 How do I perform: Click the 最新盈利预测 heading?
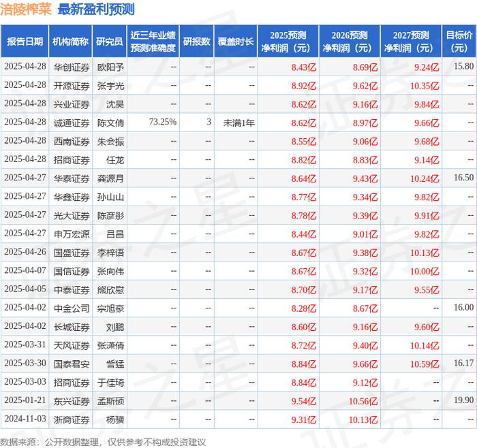click(96, 9)
